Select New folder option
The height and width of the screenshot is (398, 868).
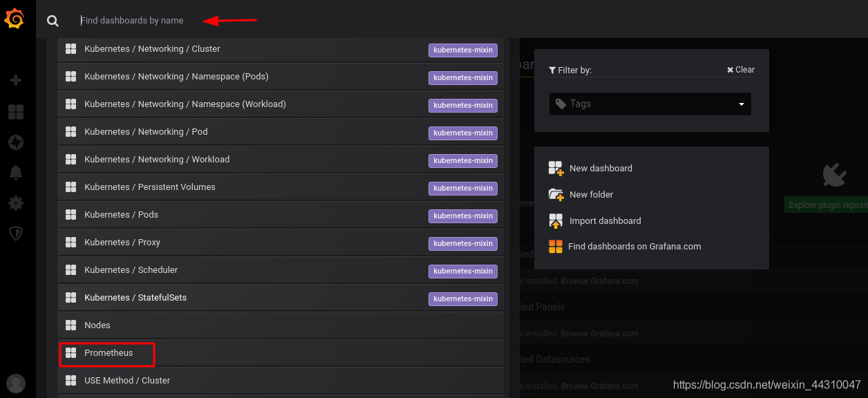(591, 195)
